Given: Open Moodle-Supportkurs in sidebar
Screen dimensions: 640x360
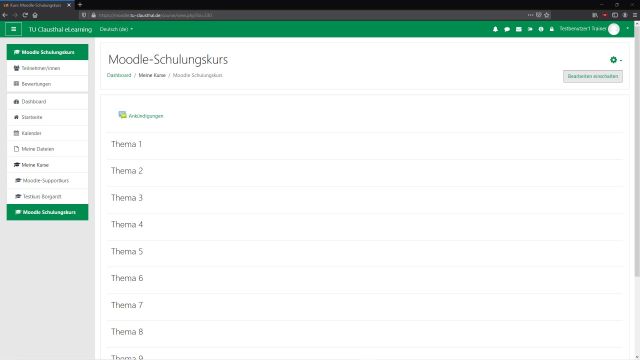Looking at the screenshot, I should (47, 180).
